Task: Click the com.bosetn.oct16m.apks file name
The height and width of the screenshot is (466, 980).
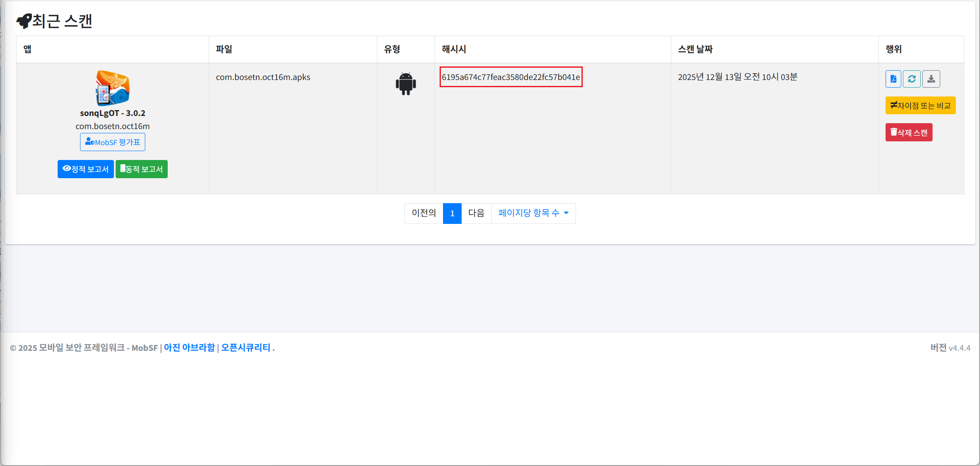Action: [263, 77]
